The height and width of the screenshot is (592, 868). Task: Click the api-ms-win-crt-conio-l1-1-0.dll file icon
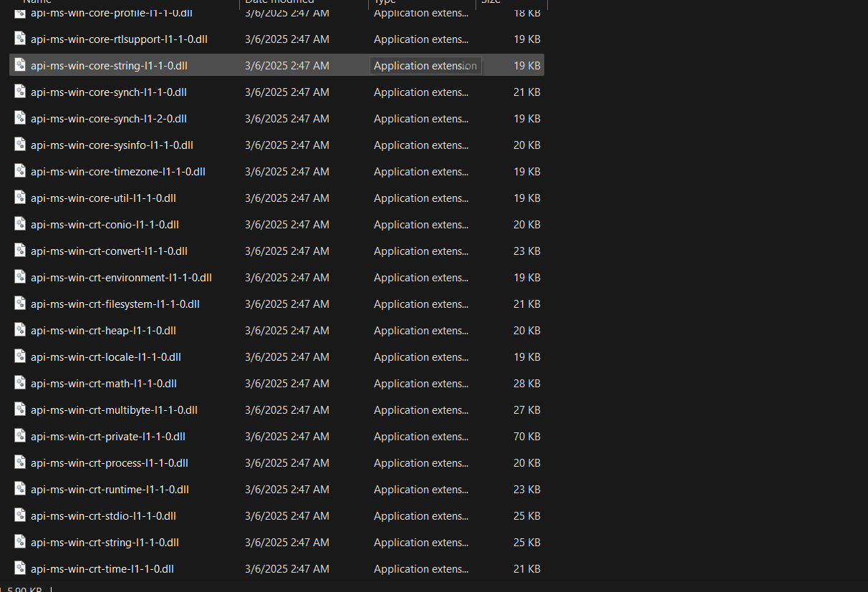[x=20, y=224]
